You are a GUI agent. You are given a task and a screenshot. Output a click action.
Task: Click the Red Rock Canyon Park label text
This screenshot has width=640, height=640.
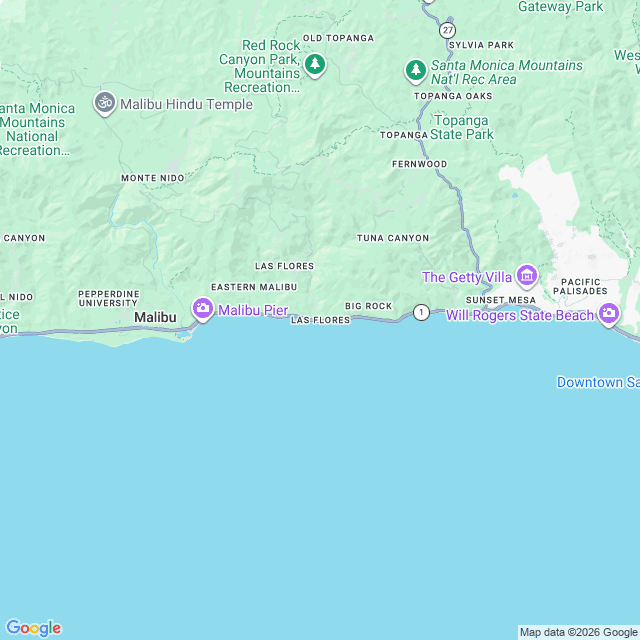[x=261, y=66]
